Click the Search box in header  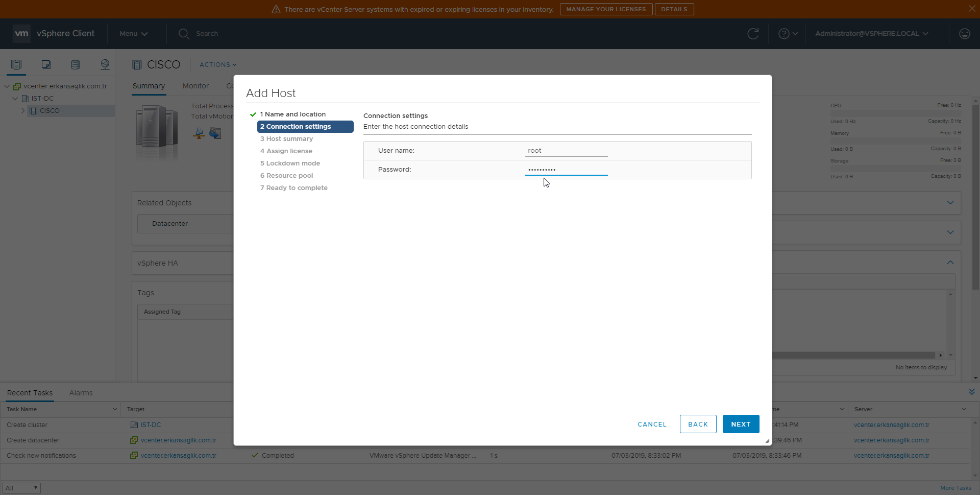(x=207, y=34)
